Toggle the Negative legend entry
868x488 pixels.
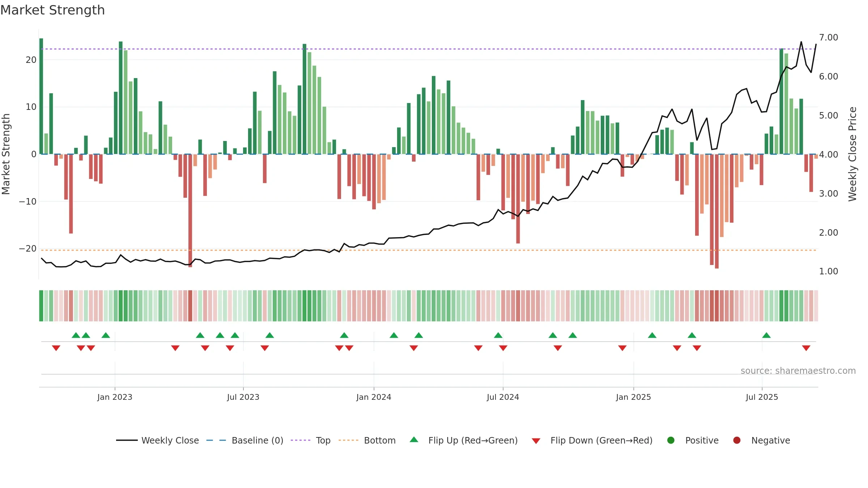coord(761,440)
